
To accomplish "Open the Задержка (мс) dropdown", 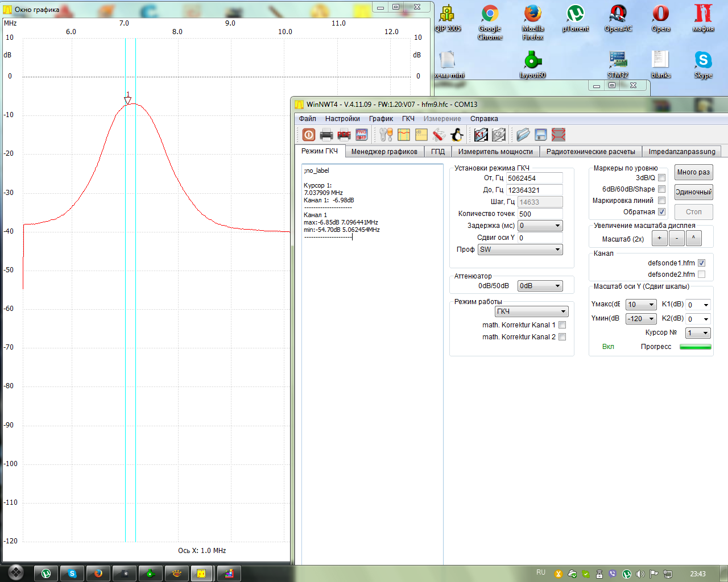I will point(540,226).
